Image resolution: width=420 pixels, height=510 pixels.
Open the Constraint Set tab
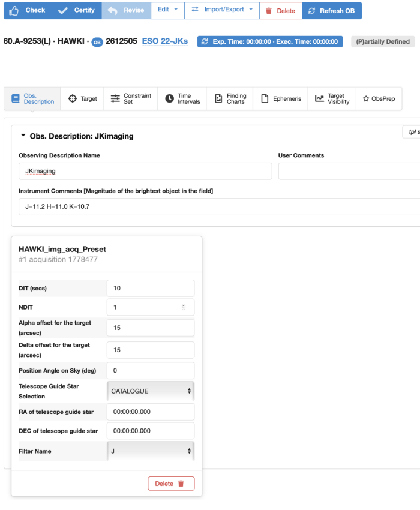click(131, 98)
